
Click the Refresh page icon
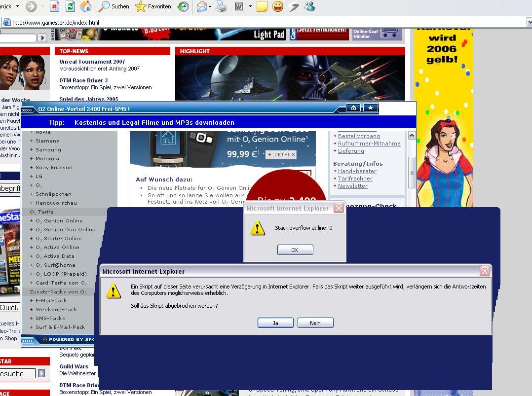(x=70, y=6)
